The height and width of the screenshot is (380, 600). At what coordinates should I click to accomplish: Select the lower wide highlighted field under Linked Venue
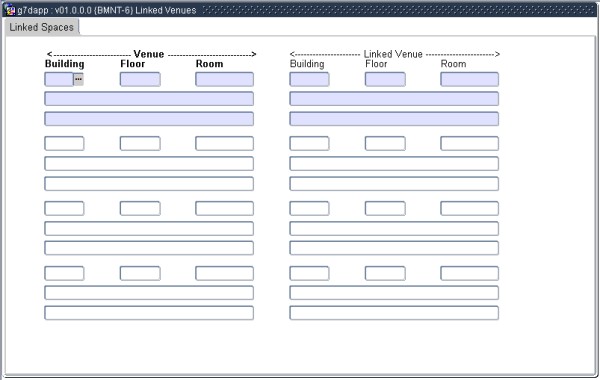(x=394, y=119)
